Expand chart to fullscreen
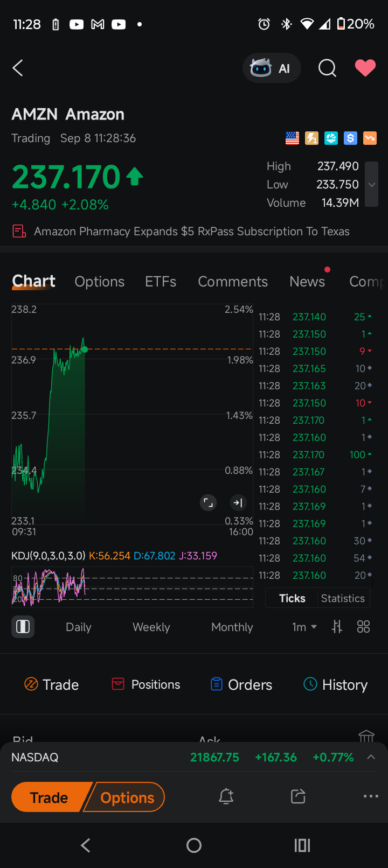388x868 pixels. pos(208,503)
